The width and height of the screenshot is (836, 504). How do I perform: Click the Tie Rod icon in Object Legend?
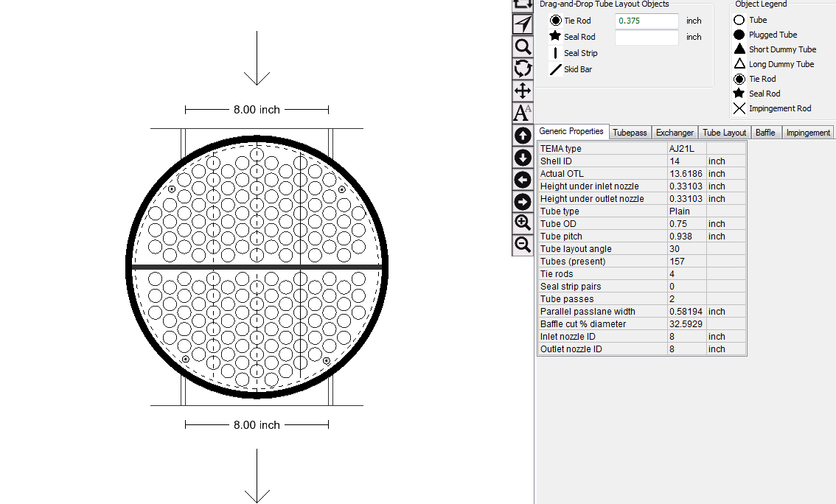pos(739,79)
